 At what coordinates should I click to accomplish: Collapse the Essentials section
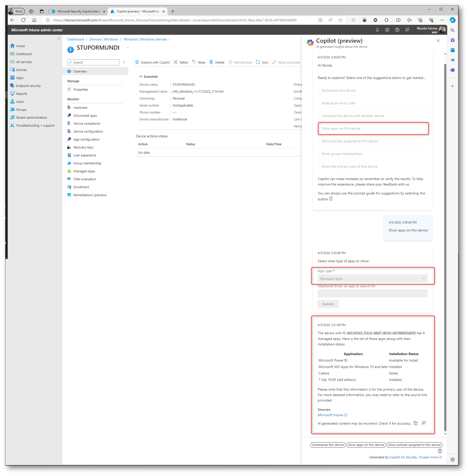(149, 76)
